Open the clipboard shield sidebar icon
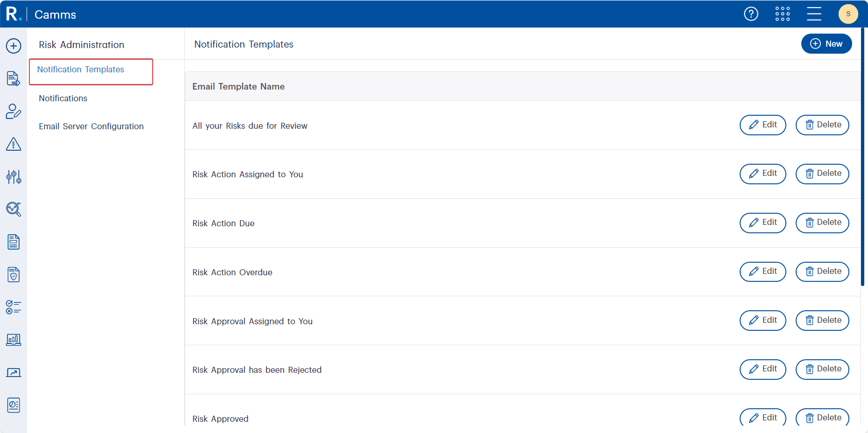The height and width of the screenshot is (433, 868). pos(14,274)
